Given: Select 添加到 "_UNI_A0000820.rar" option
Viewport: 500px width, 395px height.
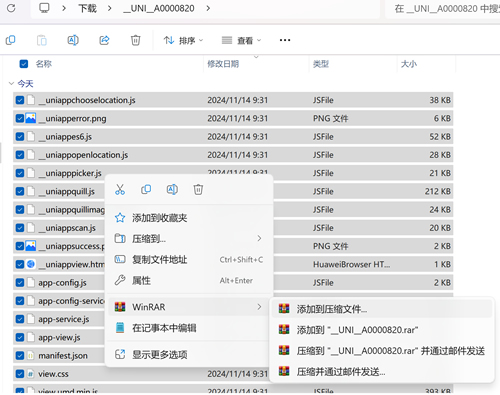Looking at the screenshot, I should (x=382, y=330).
